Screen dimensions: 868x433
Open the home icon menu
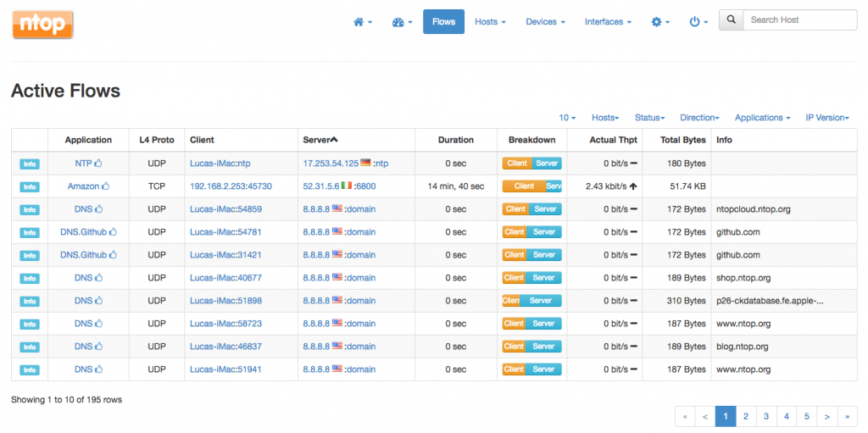[363, 22]
